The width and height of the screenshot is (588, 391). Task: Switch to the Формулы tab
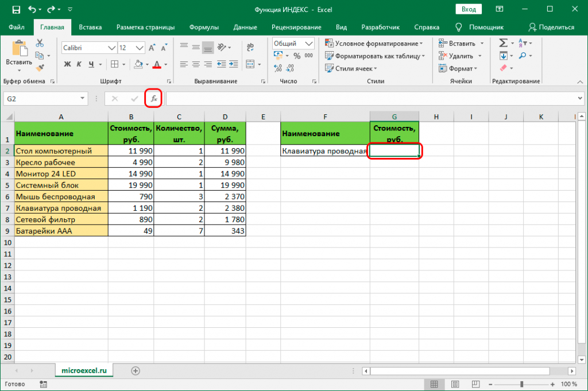coord(204,27)
